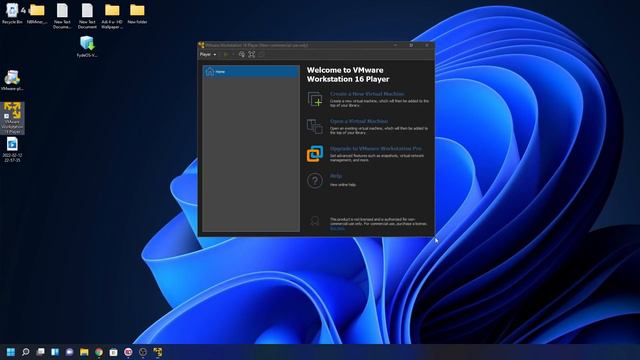This screenshot has height=360, width=640.
Task: Select the Home item in the library
Action: click(x=251, y=71)
